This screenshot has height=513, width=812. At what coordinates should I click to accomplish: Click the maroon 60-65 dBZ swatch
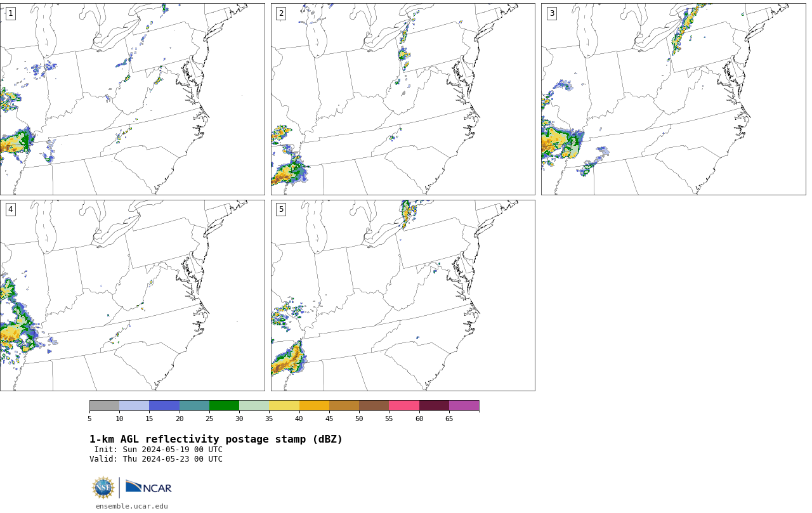coord(434,406)
